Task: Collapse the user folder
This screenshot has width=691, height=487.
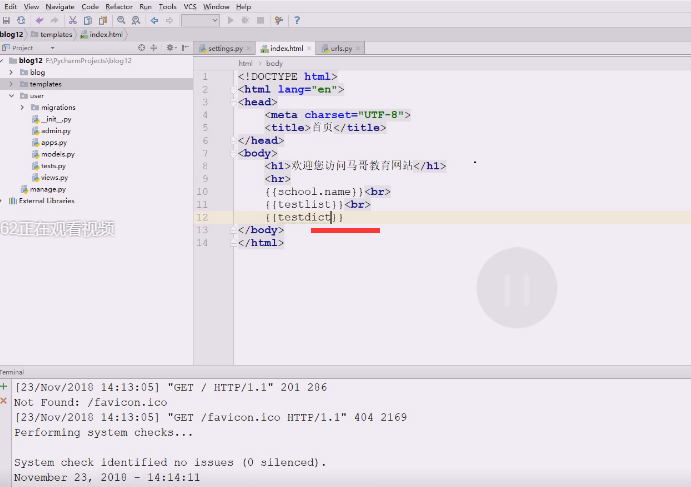Action: point(11,96)
